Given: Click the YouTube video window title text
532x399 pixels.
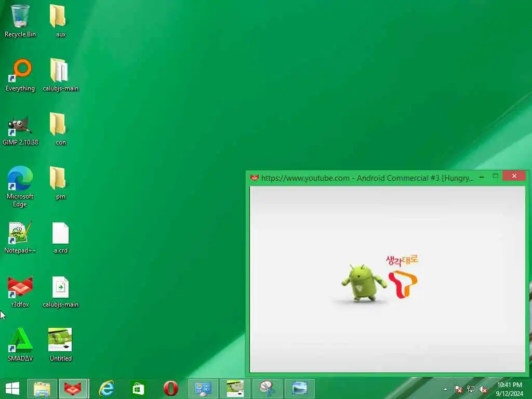Looking at the screenshot, I should 367,178.
